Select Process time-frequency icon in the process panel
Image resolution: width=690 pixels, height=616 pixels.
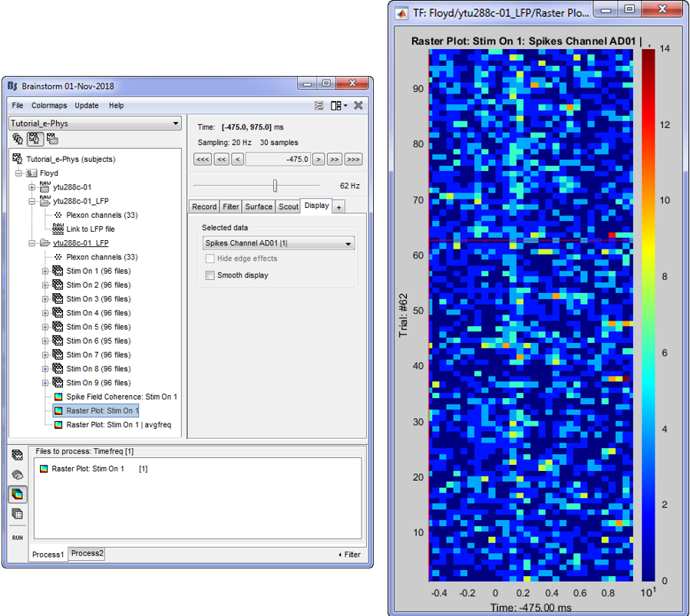(x=18, y=494)
